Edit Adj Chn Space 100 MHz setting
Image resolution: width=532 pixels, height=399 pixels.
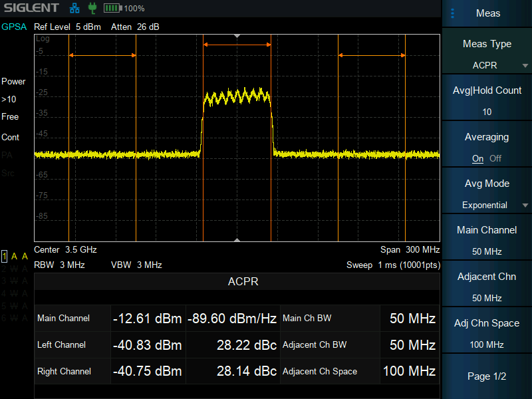click(487, 330)
